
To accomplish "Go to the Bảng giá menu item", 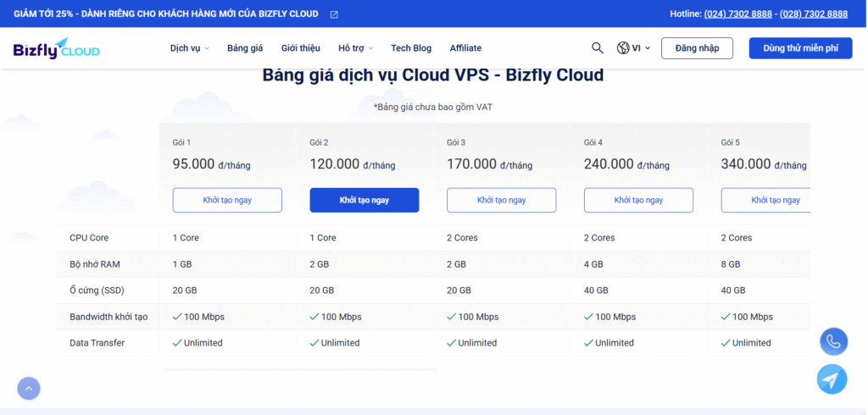I will point(245,48).
